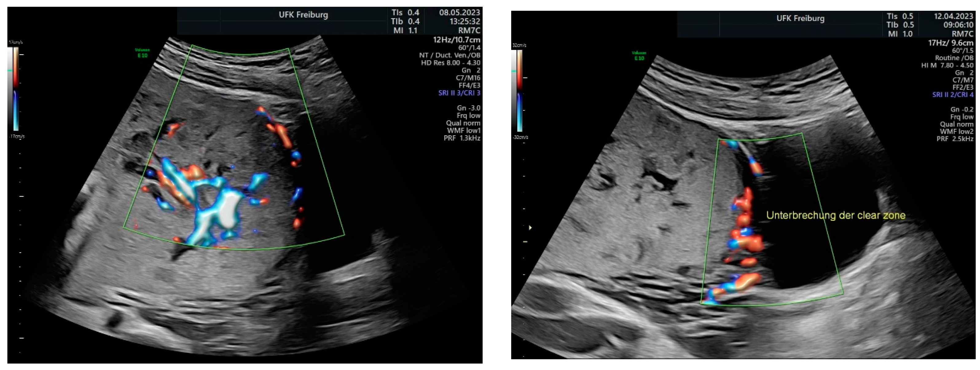This screenshot has width=980, height=370.
Task: Click the 'WMF low2' wall filter label
Action: click(x=956, y=131)
